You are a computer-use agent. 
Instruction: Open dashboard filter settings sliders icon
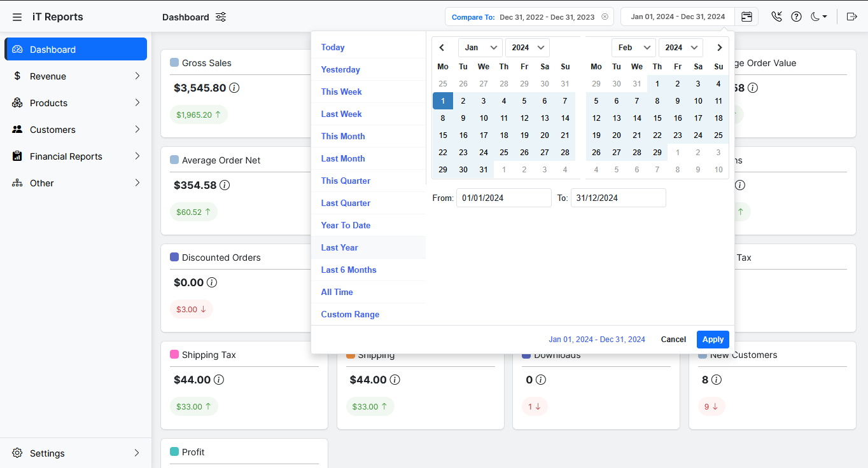(221, 17)
